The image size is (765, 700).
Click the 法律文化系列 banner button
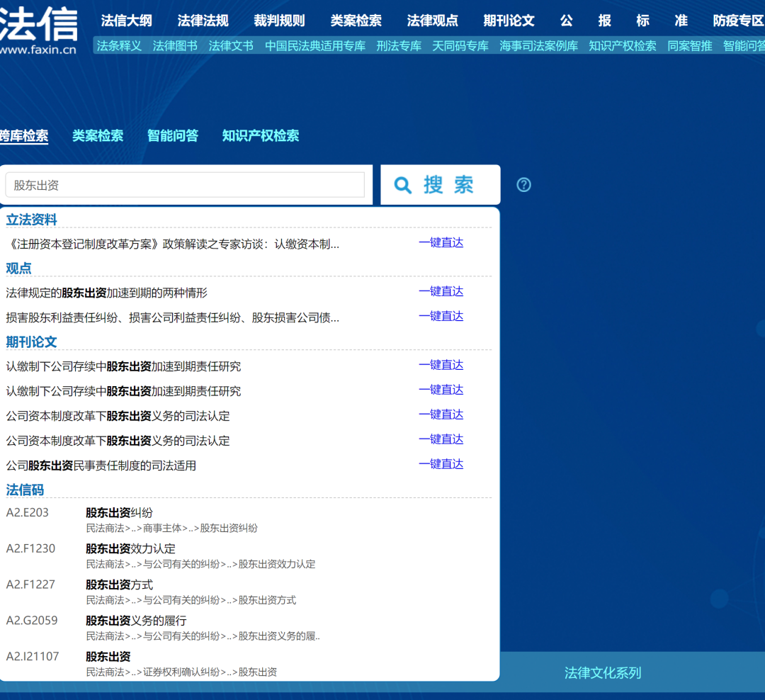(602, 673)
